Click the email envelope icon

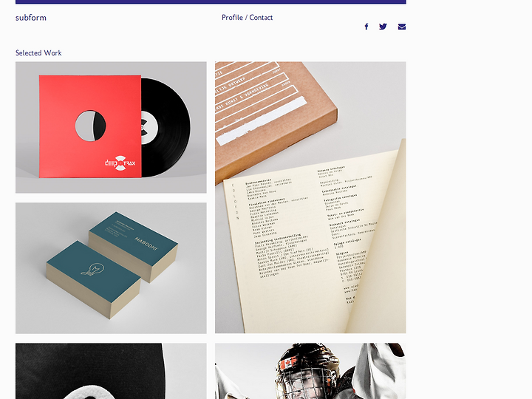(x=402, y=27)
